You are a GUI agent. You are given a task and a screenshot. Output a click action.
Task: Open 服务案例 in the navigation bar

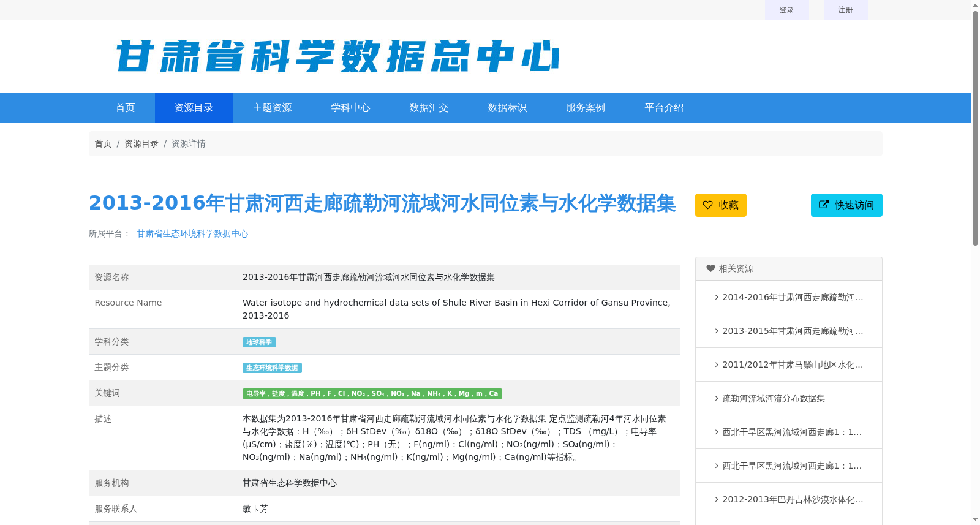(586, 108)
